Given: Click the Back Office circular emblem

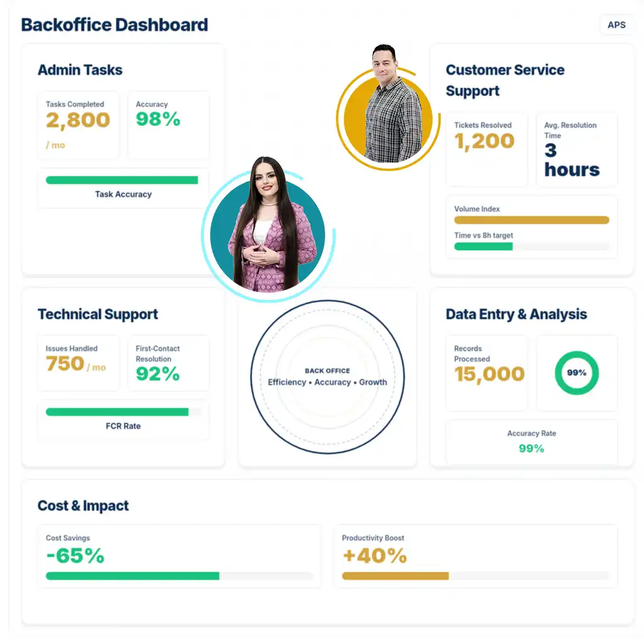Looking at the screenshot, I should point(327,377).
